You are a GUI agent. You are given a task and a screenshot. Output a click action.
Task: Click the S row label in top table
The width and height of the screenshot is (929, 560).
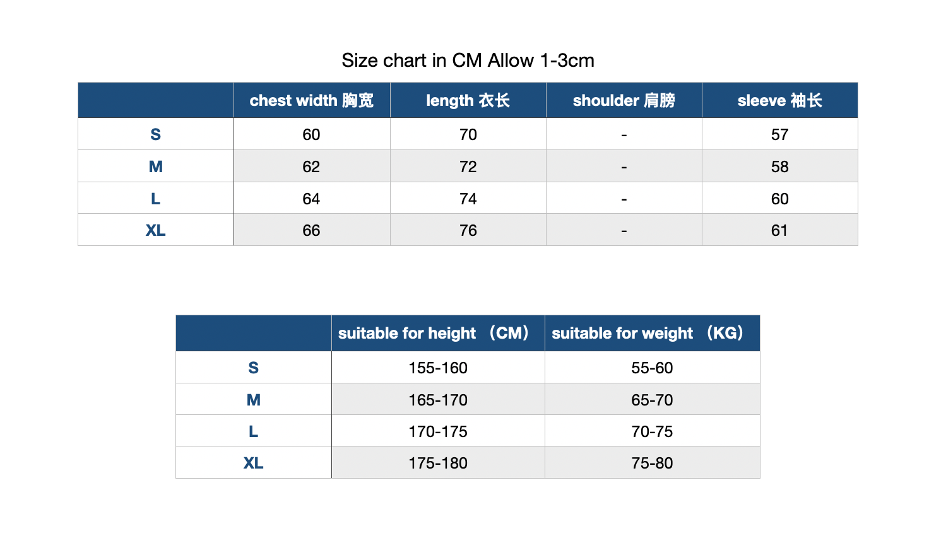click(x=156, y=134)
